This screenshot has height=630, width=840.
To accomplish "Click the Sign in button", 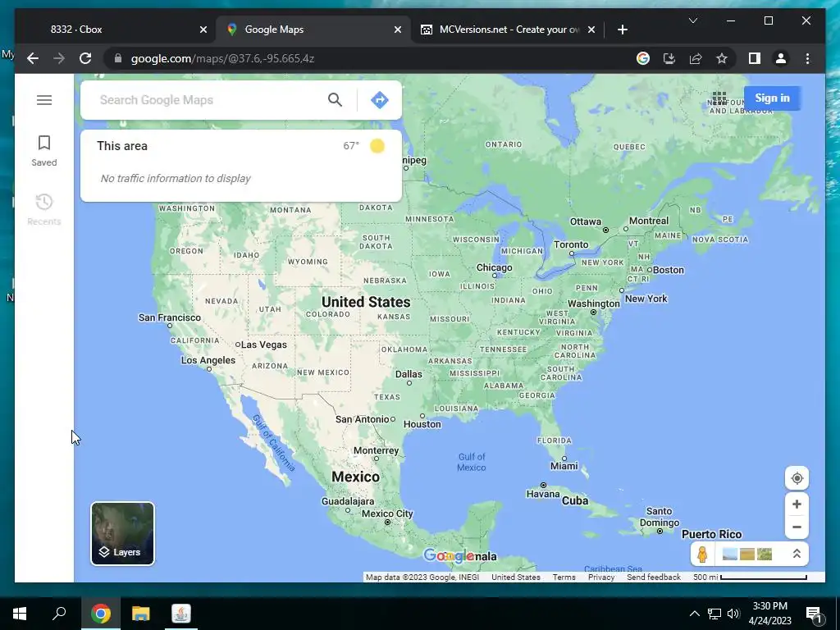I will click(x=772, y=98).
